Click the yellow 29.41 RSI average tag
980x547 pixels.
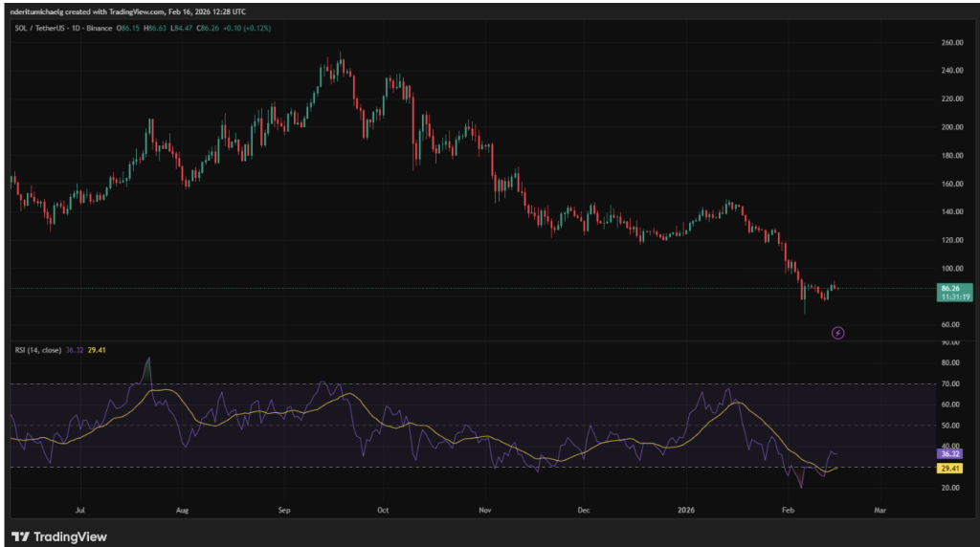click(x=950, y=469)
